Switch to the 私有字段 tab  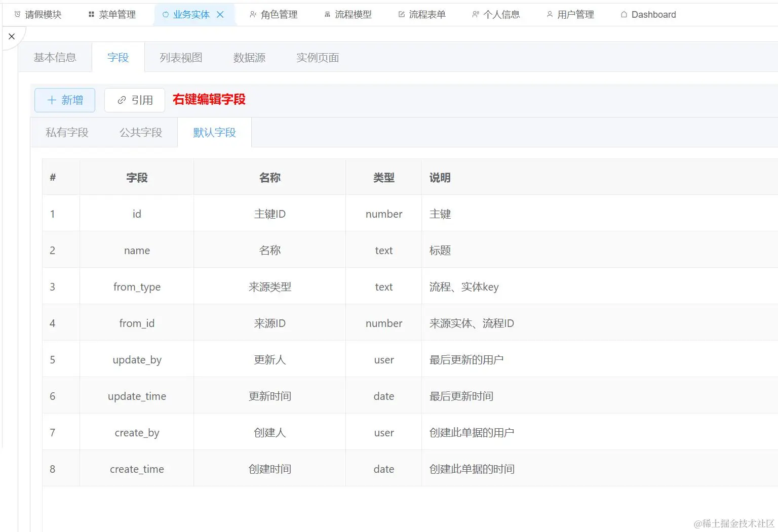(x=67, y=132)
